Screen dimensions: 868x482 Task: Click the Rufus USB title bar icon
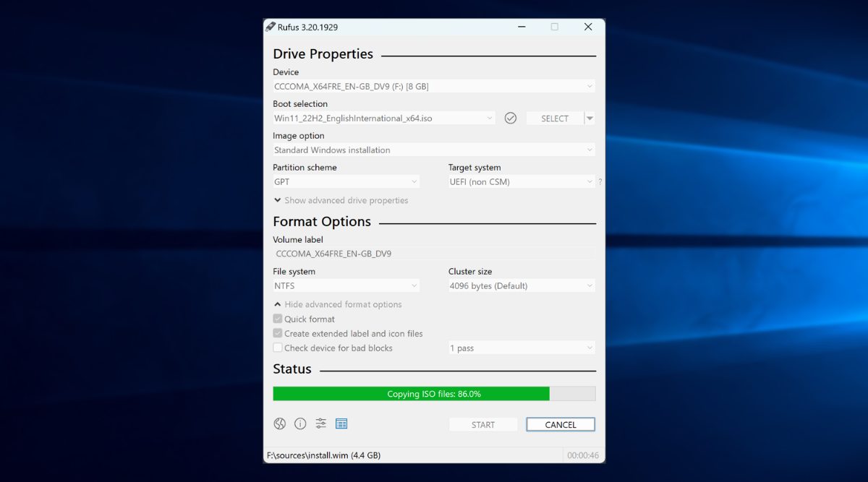[x=271, y=27]
